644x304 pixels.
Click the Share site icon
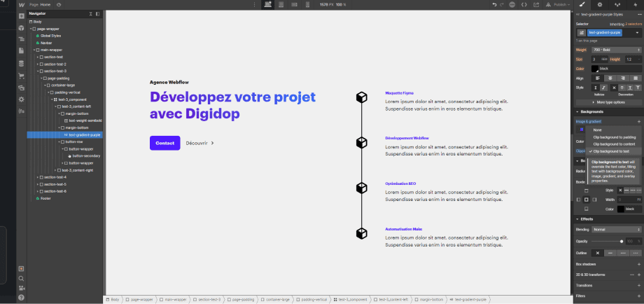pyautogui.click(x=536, y=4)
